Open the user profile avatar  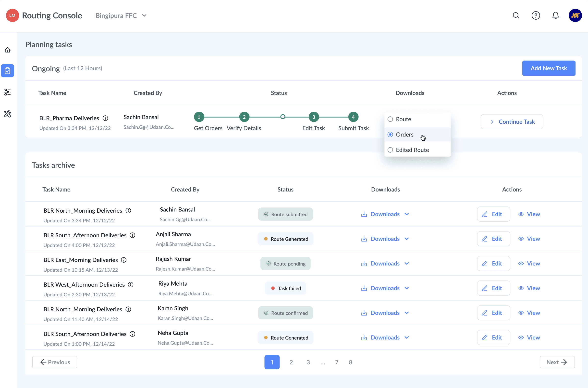(575, 16)
